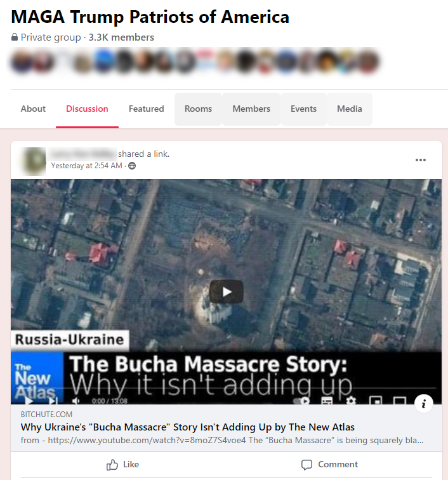Click the next-video skip icon

coord(53,401)
